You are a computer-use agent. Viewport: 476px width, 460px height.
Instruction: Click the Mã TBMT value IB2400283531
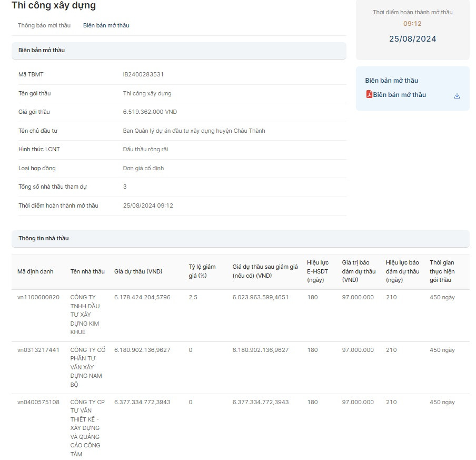[143, 75]
